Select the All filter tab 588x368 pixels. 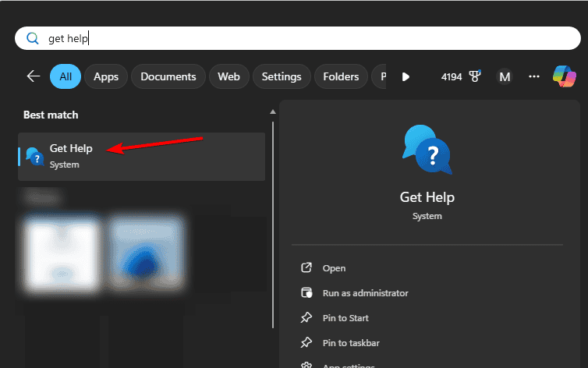pyautogui.click(x=66, y=76)
